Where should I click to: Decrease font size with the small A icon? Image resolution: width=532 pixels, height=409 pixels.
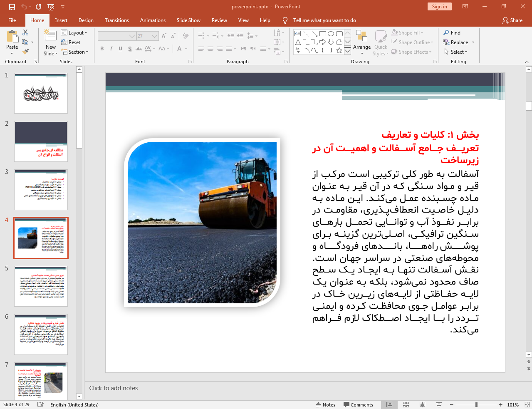pyautogui.click(x=173, y=36)
